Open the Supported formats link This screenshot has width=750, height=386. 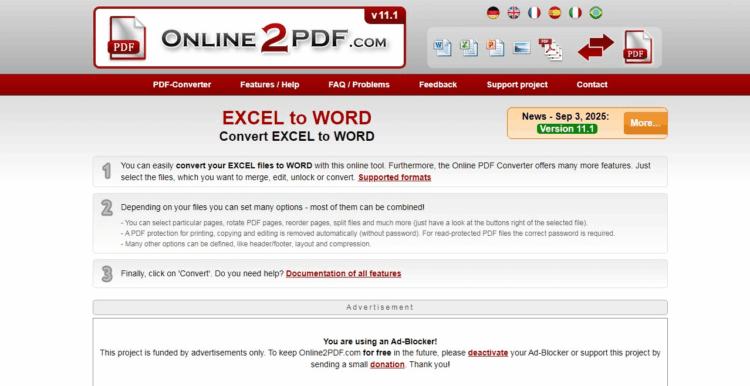point(395,177)
